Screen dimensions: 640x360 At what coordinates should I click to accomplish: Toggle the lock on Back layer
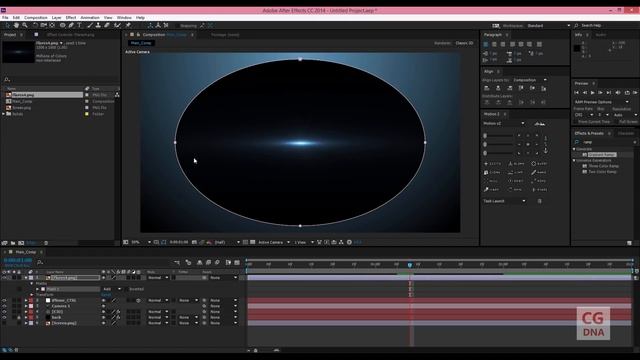click(19, 318)
